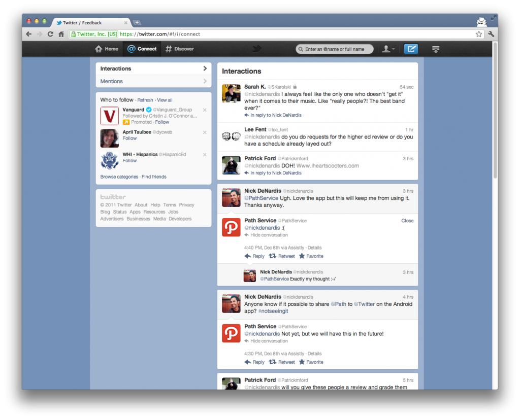Bookmark the page with the star icon

(478, 34)
